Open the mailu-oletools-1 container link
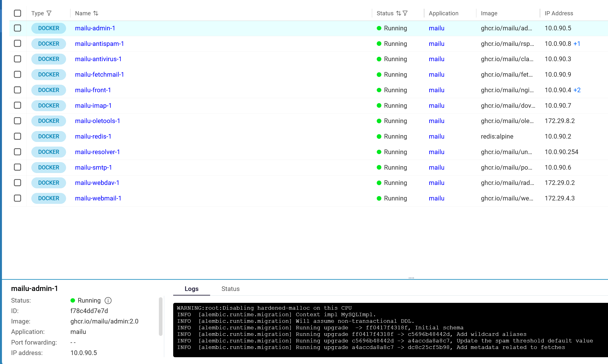Viewport: 608px width, 364px height. 97,121
